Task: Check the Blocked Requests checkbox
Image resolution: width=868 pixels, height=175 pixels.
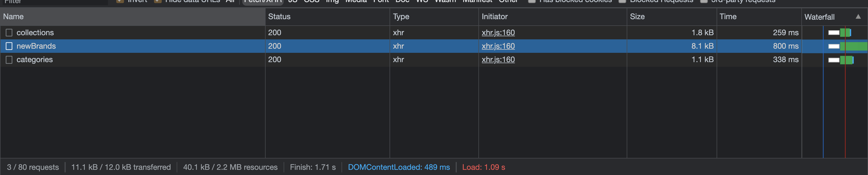Action: pyautogui.click(x=622, y=1)
